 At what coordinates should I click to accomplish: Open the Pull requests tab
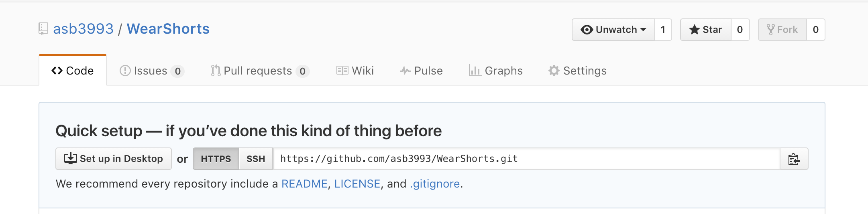click(x=260, y=71)
